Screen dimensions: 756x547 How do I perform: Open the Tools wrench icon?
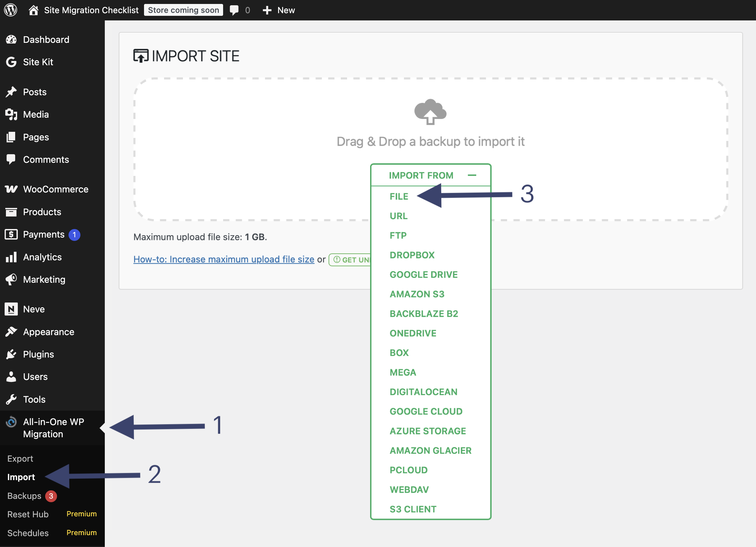click(x=11, y=399)
